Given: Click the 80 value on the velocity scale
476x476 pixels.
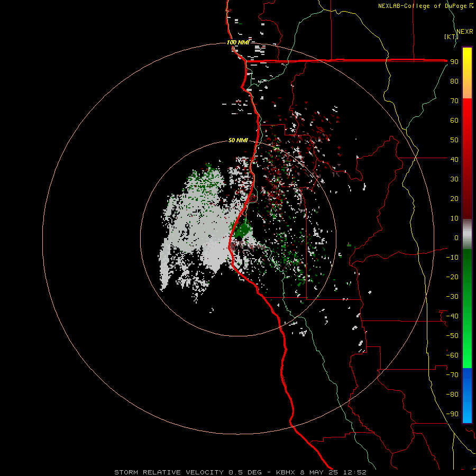Looking at the screenshot, I should coord(454,81).
